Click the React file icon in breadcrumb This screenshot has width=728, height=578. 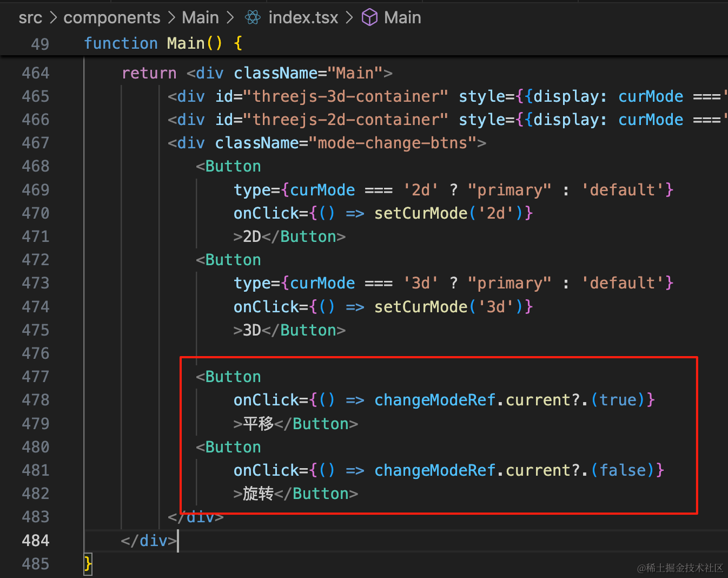253,18
